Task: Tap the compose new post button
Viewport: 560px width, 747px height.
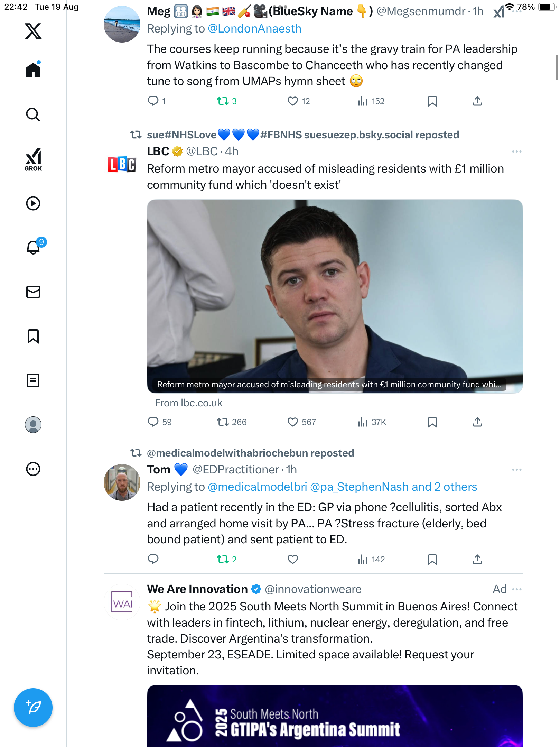Action: 33,708
